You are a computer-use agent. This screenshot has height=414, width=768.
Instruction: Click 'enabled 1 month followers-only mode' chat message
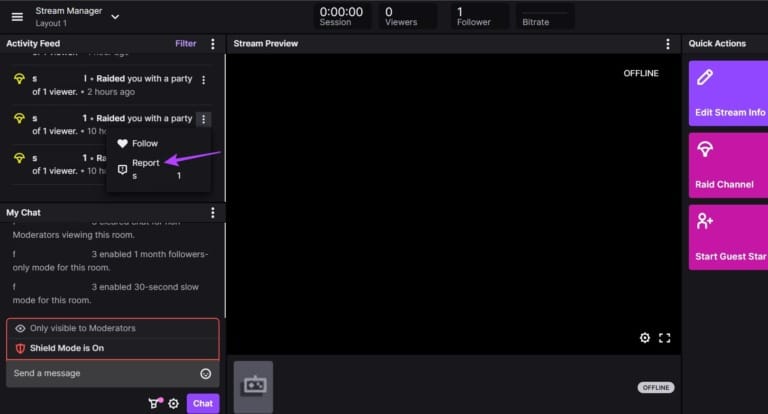[x=110, y=261]
